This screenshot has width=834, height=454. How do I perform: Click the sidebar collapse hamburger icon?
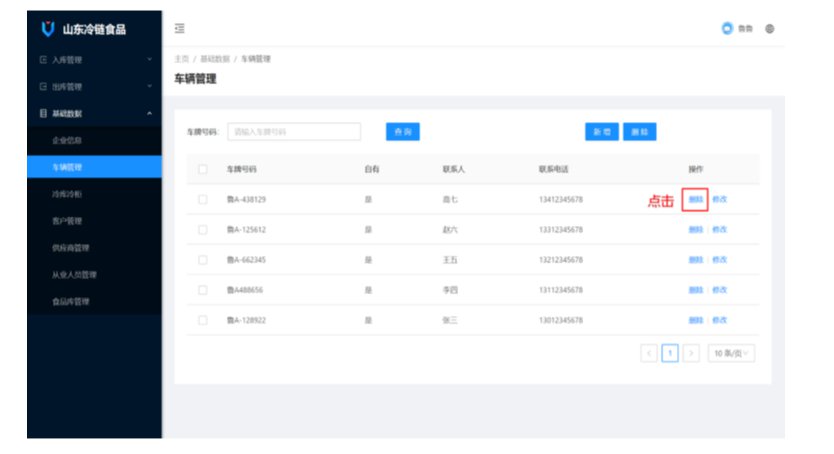179,29
